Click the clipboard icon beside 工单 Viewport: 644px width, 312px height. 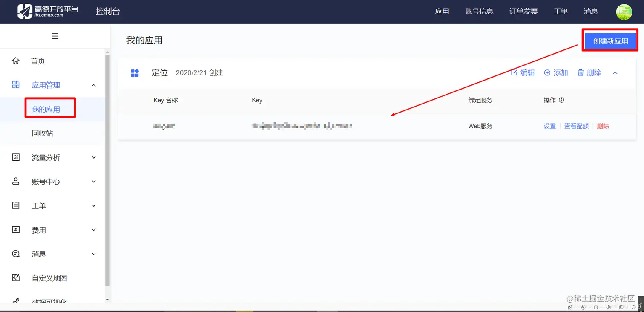coord(16,205)
